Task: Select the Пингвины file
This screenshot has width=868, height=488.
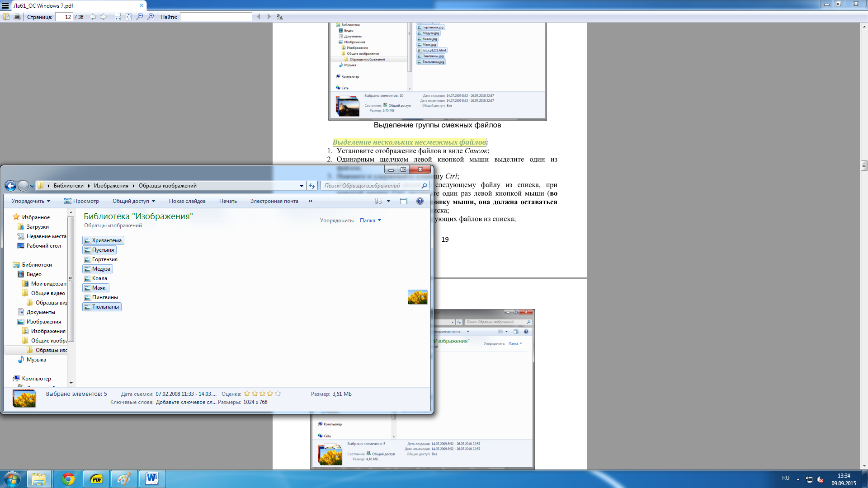Action: click(101, 297)
